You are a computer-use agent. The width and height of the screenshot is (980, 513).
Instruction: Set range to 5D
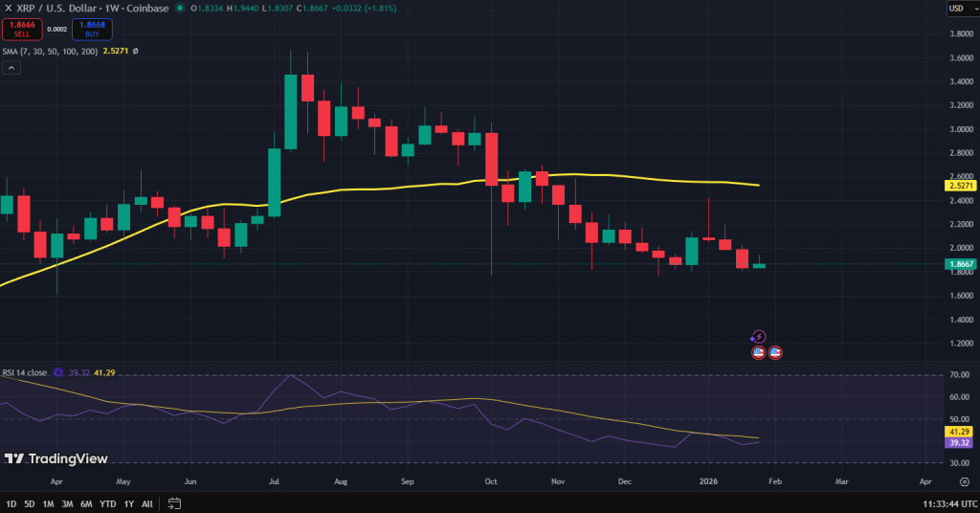[30, 503]
